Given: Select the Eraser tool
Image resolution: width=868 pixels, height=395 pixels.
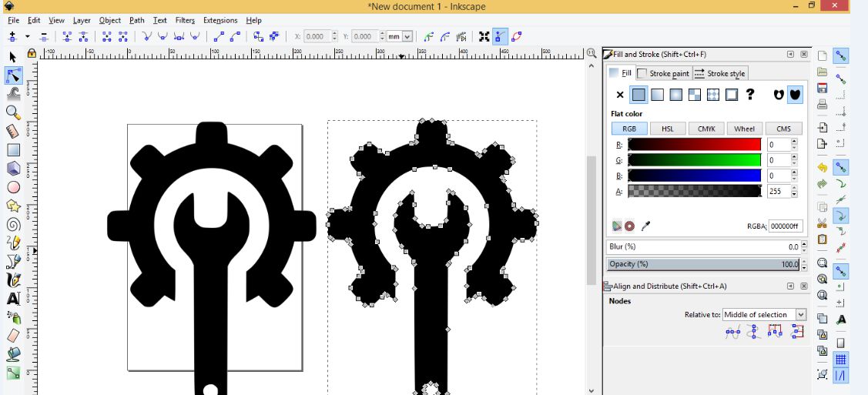Looking at the screenshot, I should click(x=13, y=336).
